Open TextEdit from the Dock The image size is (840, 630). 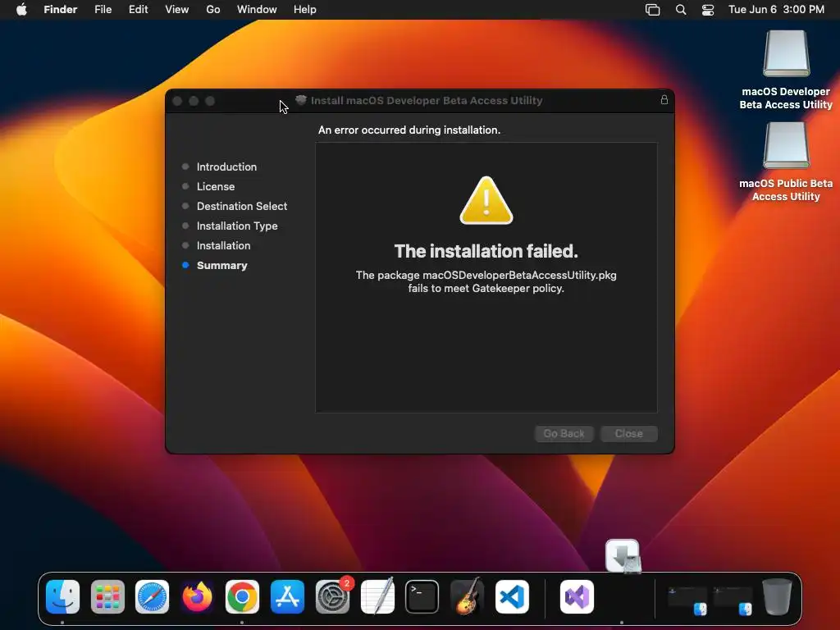pyautogui.click(x=377, y=596)
